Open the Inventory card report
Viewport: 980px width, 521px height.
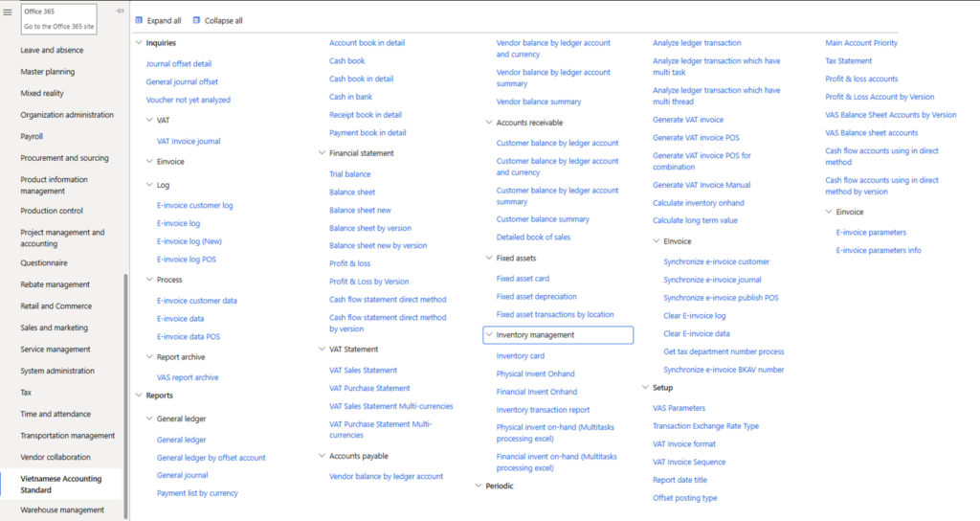click(520, 356)
